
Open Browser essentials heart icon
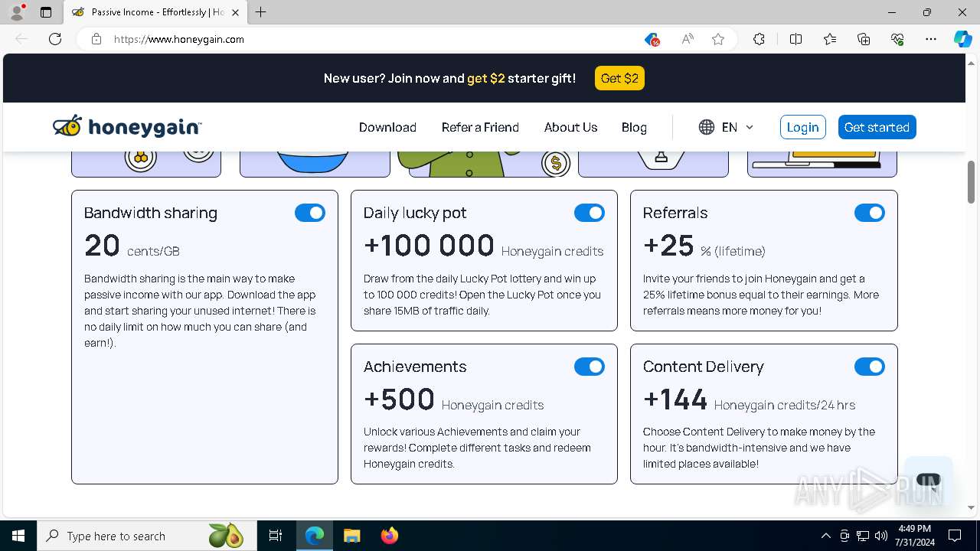click(x=897, y=39)
